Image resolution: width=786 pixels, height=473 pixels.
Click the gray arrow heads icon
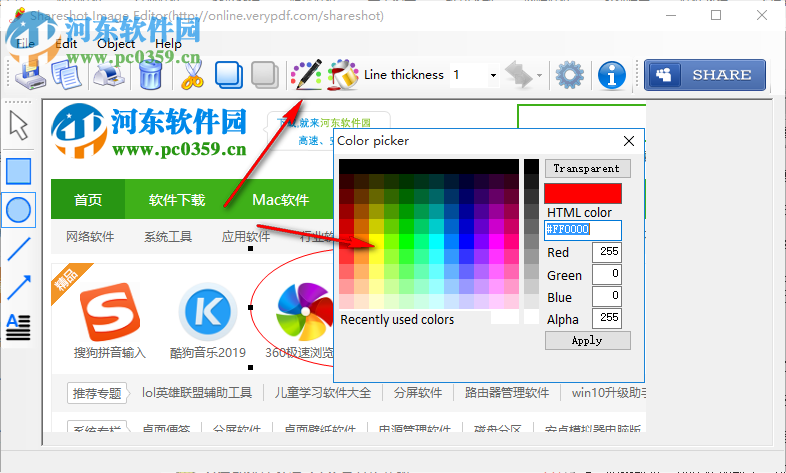click(518, 75)
